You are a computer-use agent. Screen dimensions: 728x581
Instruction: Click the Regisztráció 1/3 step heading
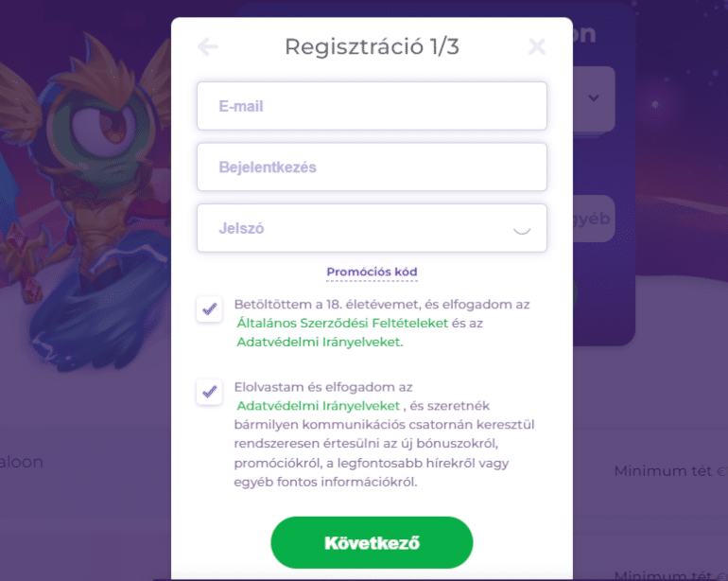372,46
